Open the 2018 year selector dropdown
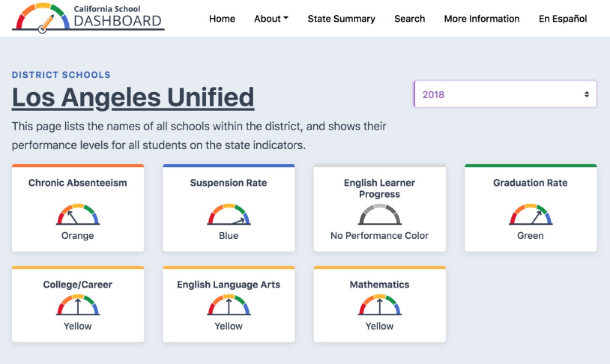610x364 pixels. click(x=505, y=94)
